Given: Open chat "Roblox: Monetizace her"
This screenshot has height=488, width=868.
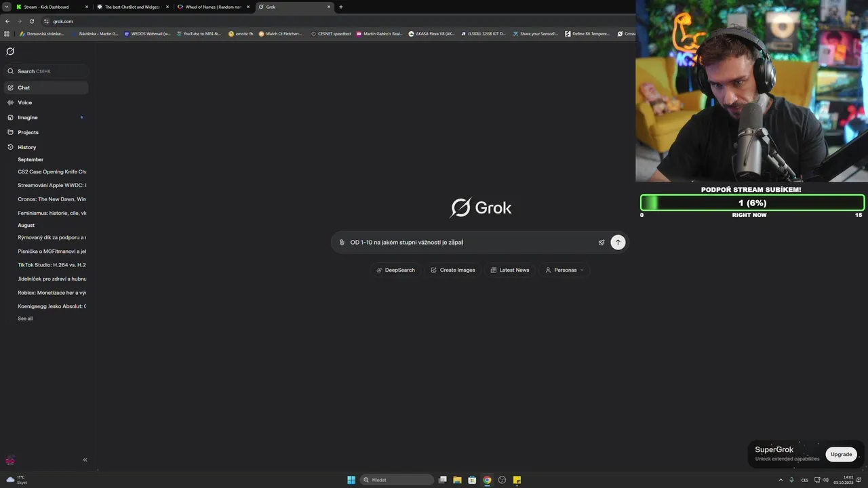Looking at the screenshot, I should (x=52, y=293).
